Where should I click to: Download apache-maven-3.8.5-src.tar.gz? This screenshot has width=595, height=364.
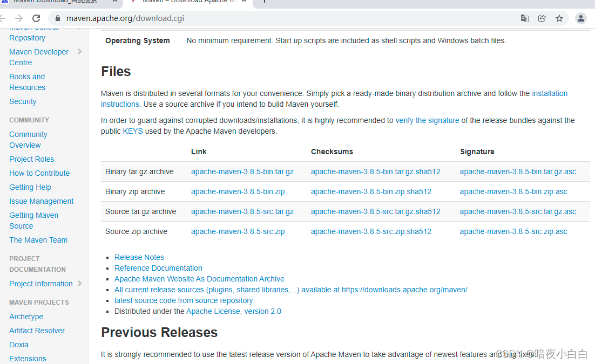click(242, 211)
